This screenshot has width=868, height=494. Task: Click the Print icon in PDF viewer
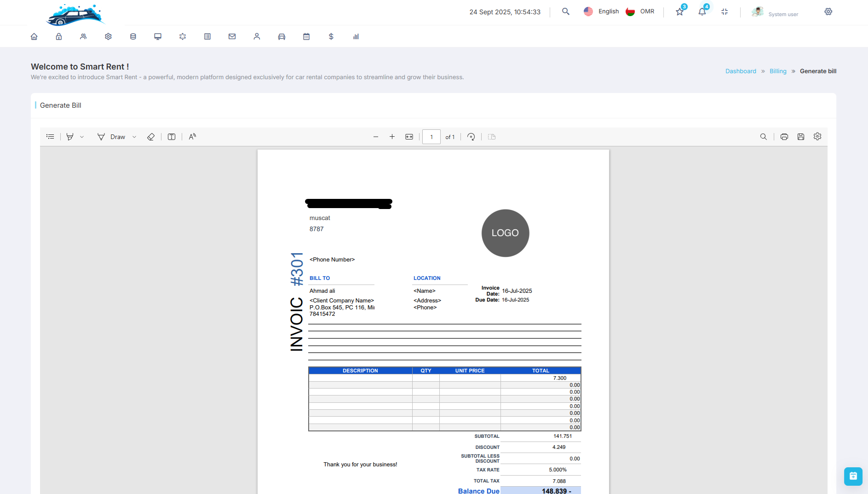784,137
